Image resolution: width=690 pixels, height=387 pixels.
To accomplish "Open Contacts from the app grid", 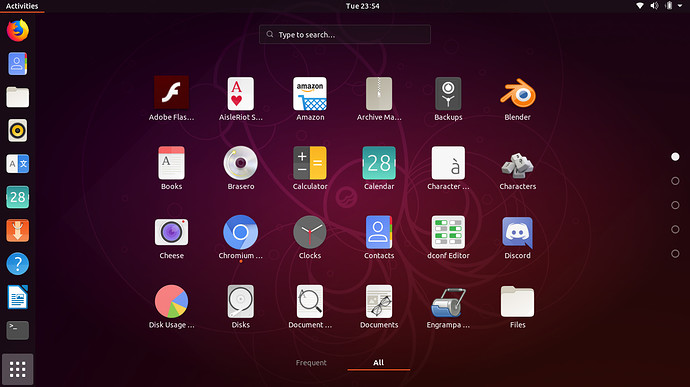I will pos(379,232).
